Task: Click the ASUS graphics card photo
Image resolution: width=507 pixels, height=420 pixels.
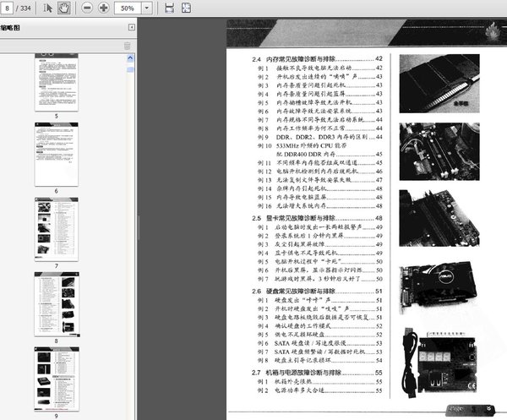Action: [439, 287]
